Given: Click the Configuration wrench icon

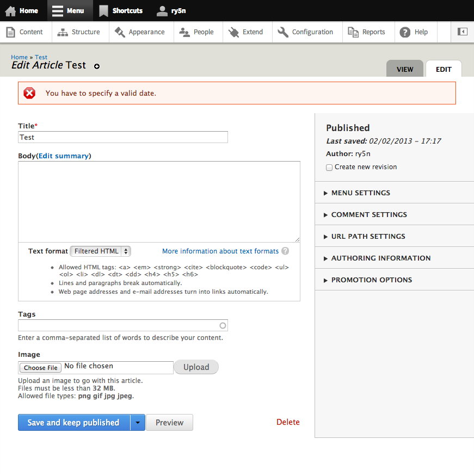Looking at the screenshot, I should click(x=283, y=32).
